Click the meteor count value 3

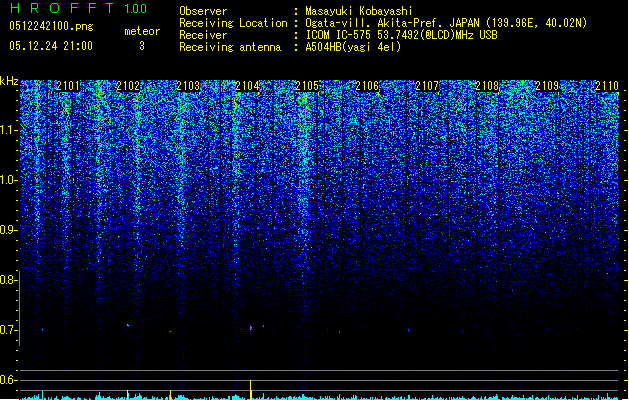(x=142, y=46)
